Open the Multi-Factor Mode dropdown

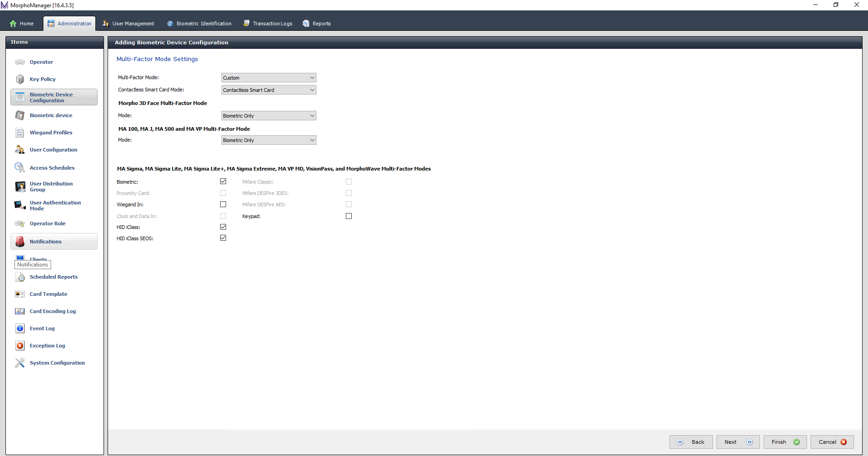coord(269,78)
